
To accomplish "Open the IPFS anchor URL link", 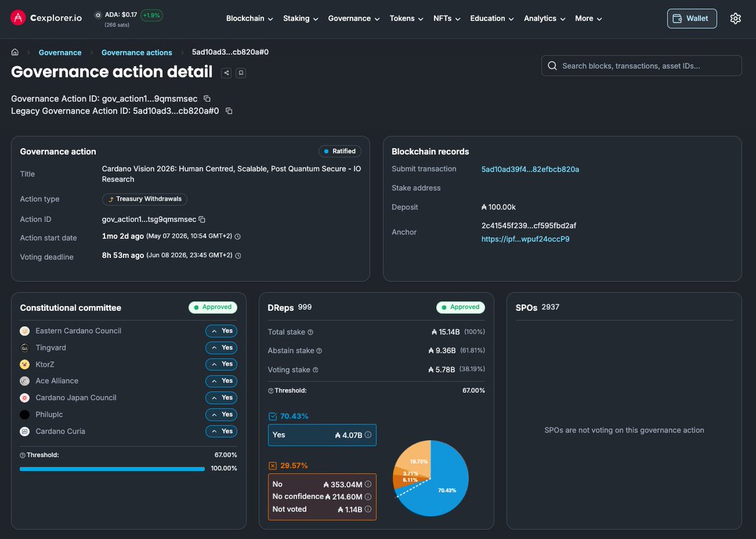I will 525,239.
